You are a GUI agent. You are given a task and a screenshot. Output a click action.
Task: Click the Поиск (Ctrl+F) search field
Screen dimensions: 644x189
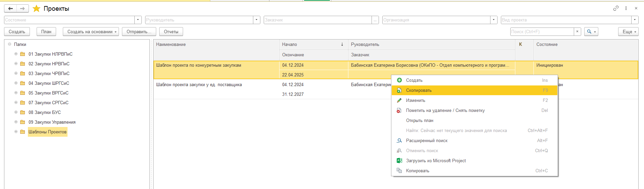click(542, 31)
